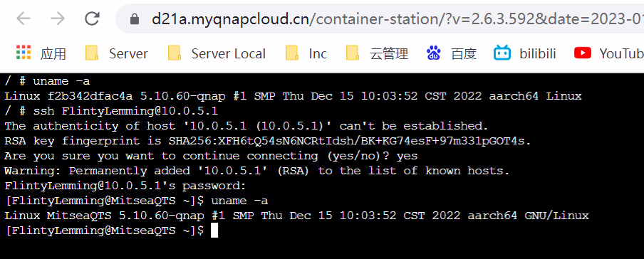Viewport: 644px width, 259px height.
Task: Open the 百度 bookmark
Action: 452,53
